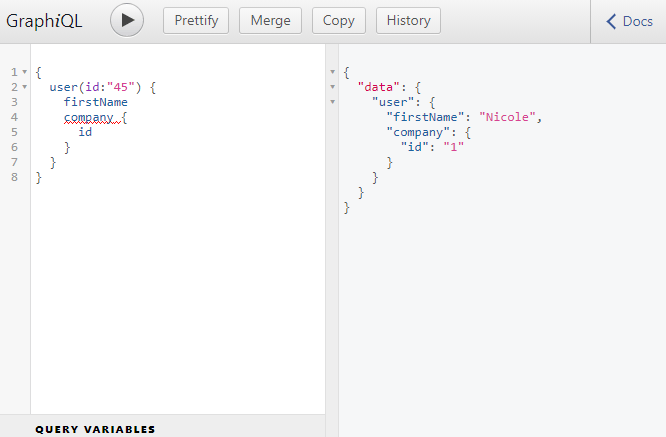Collapse the "user" object in results
Screen dimensions: 666x437
[x=332, y=103]
